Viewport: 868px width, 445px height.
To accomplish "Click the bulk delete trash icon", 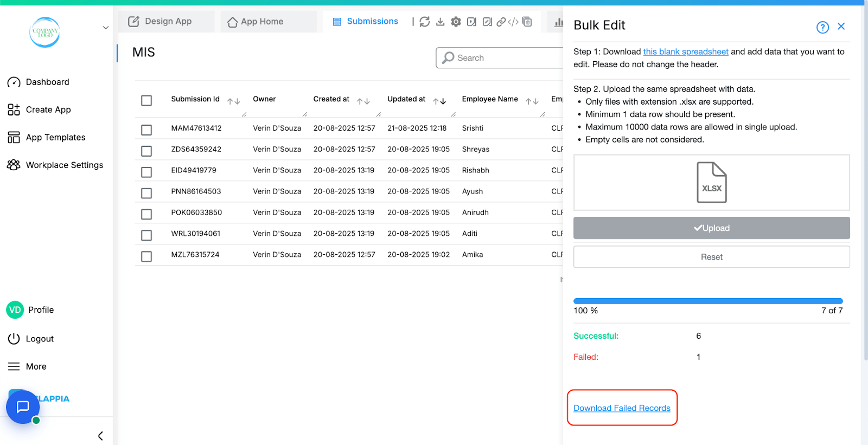I will pyautogui.click(x=527, y=22).
